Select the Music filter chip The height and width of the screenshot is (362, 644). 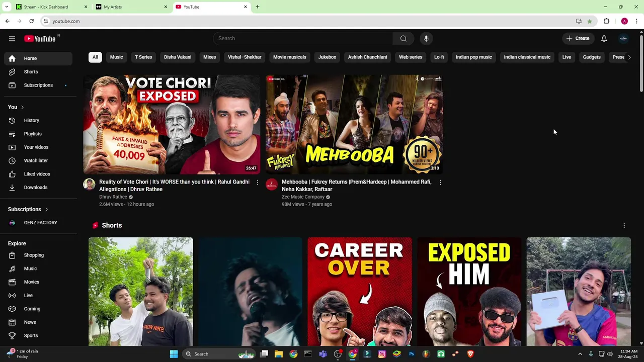coord(117,57)
